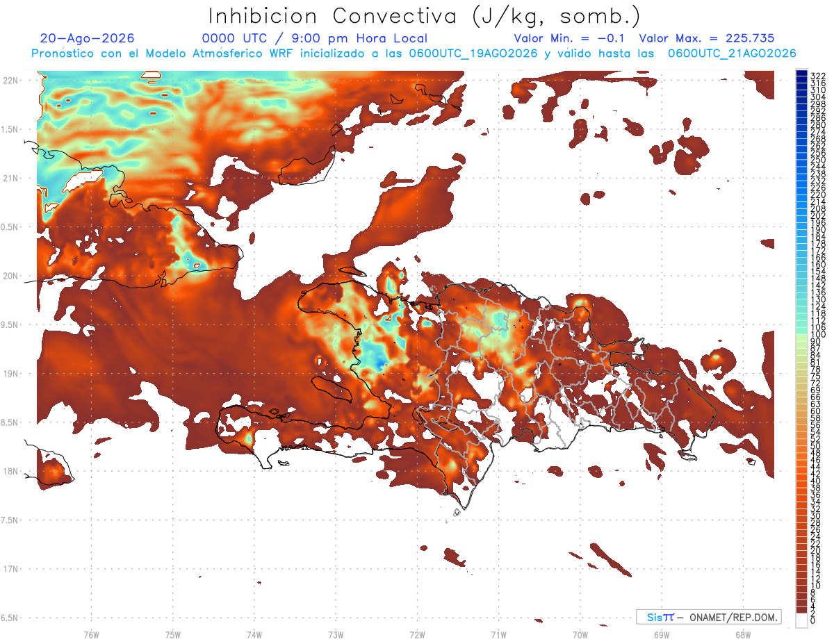Click the colorbar value '322'
Image resolution: width=834 pixels, height=644 pixels.
(818, 76)
